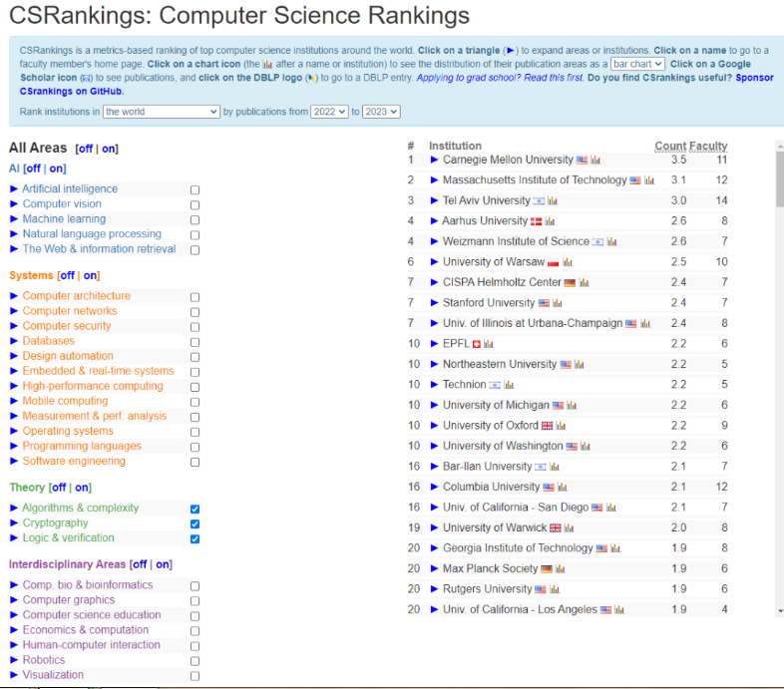
Task: Turn on all Systems areas
Action: (x=91, y=275)
